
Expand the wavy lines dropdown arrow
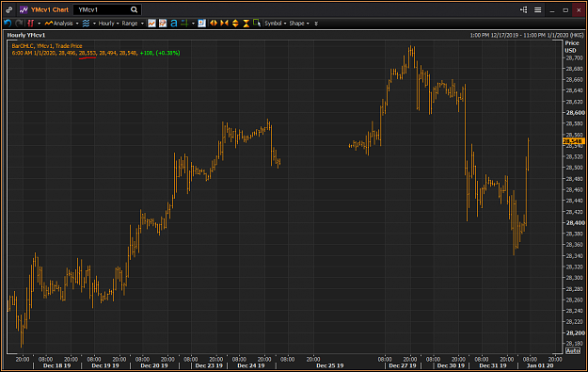click(x=94, y=24)
